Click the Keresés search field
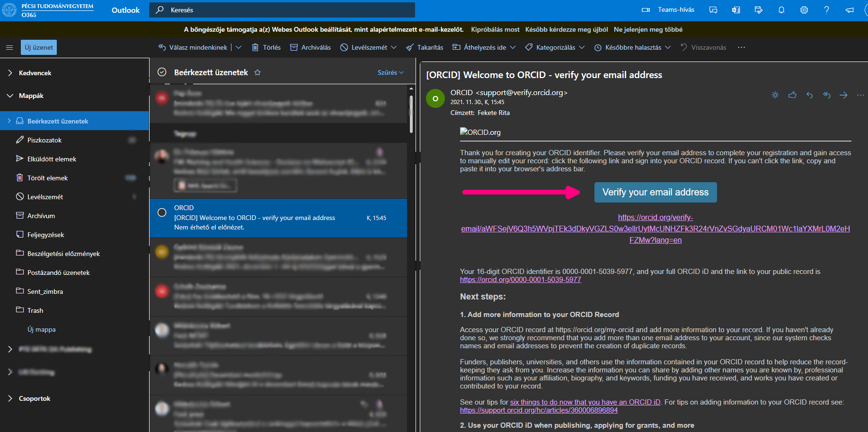 point(282,10)
